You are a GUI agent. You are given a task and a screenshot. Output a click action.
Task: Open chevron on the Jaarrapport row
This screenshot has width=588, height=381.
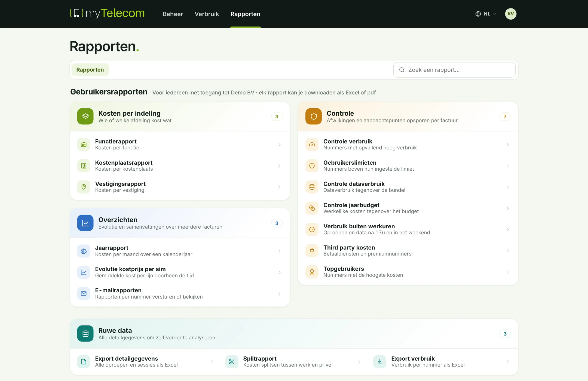[279, 251]
